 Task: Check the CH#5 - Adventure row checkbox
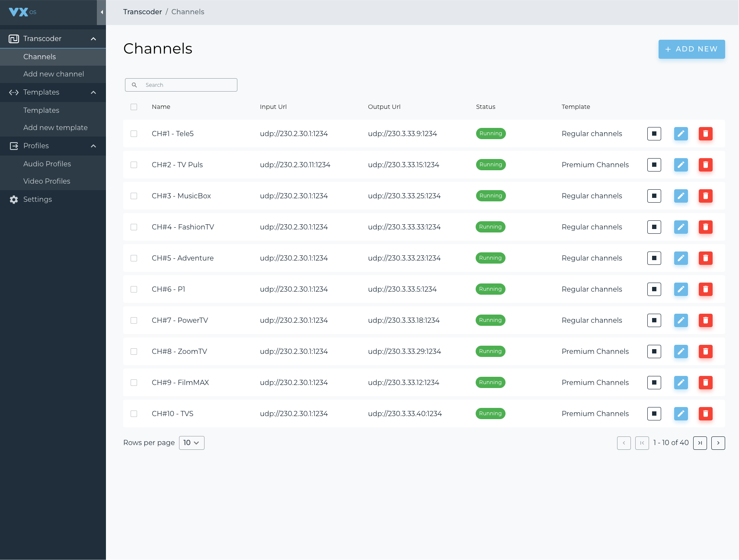pos(134,258)
